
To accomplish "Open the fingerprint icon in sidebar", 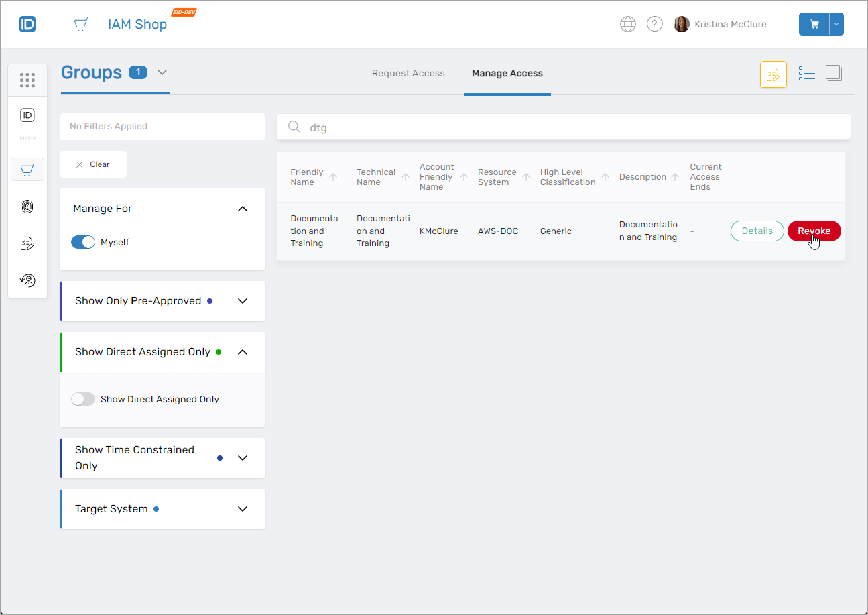I will (27, 207).
